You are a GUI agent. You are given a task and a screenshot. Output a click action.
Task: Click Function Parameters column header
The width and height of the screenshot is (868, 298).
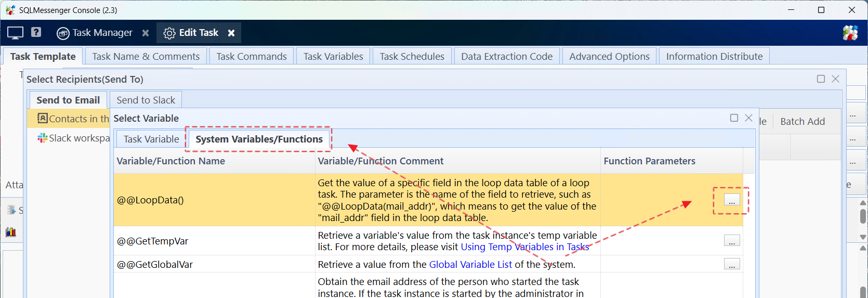coord(672,161)
